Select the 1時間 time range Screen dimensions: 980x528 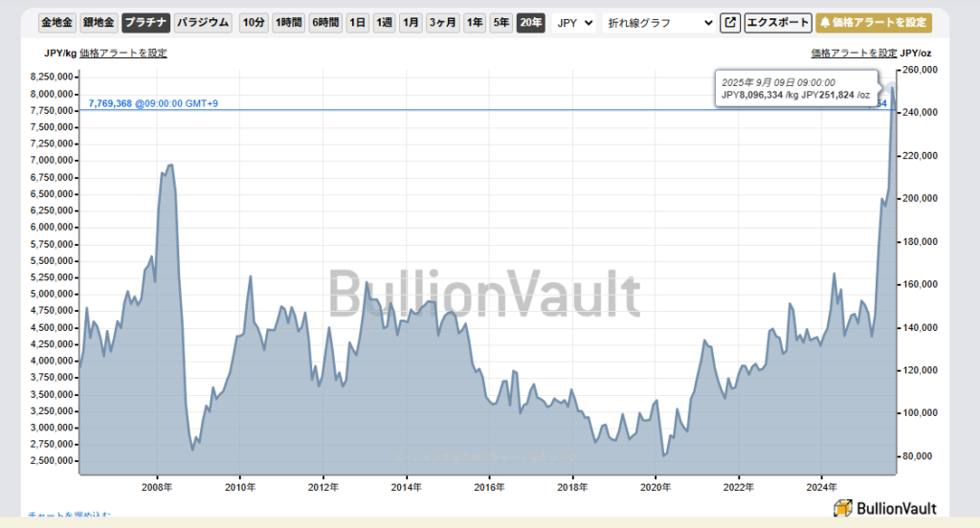[x=289, y=22]
